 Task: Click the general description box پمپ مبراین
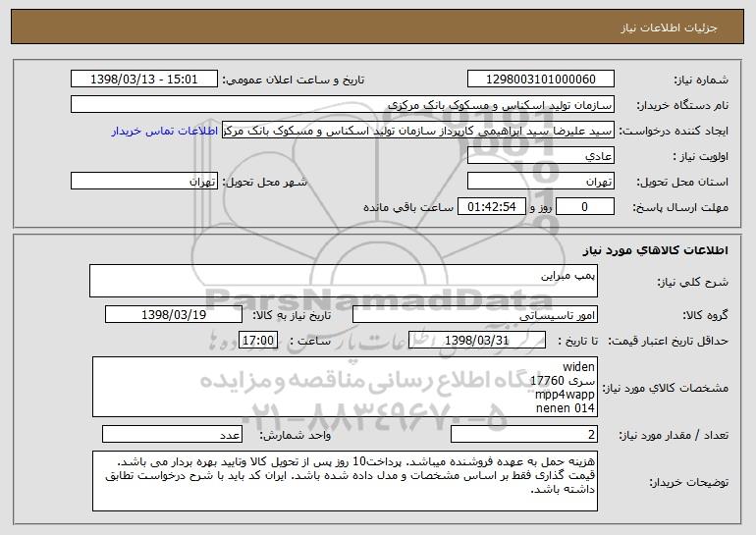(344, 281)
